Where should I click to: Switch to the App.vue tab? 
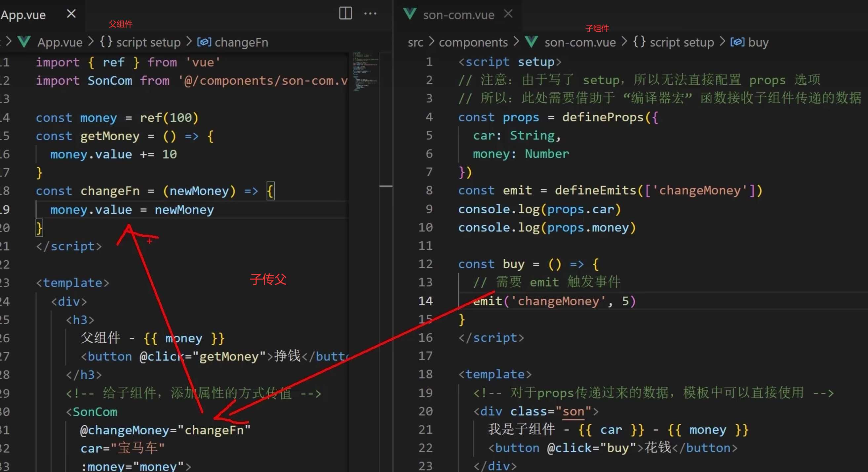23,15
